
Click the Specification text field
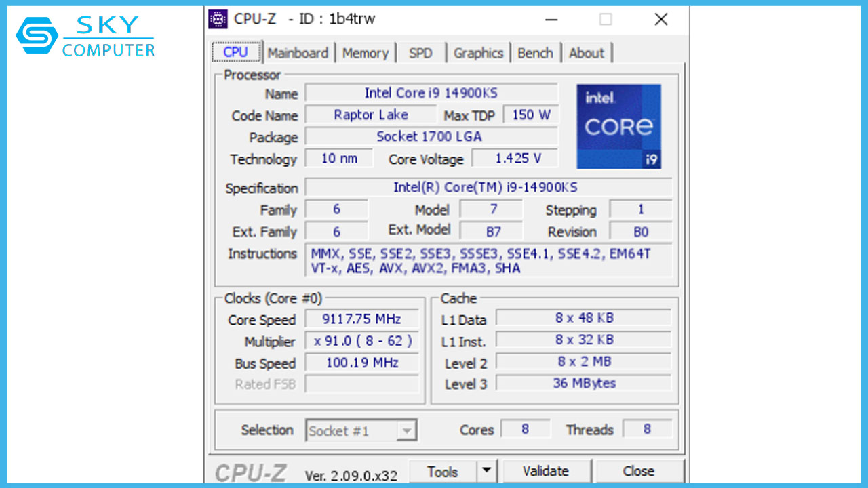tap(488, 188)
